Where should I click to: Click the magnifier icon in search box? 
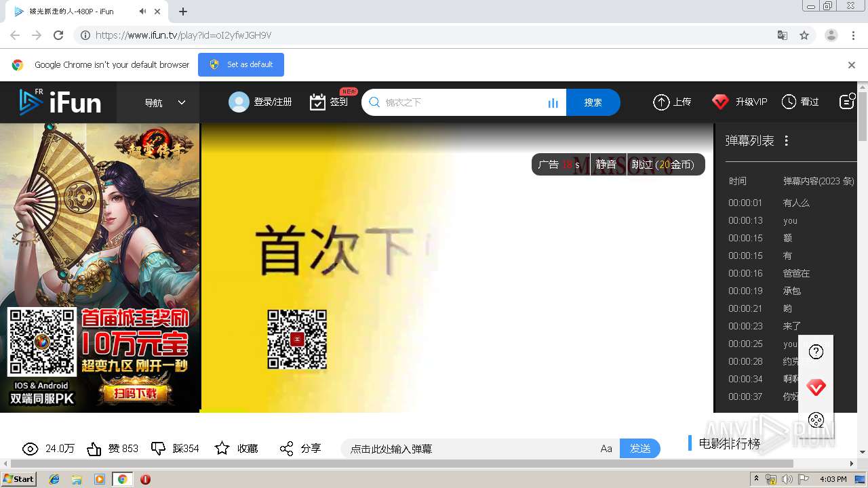pos(374,102)
